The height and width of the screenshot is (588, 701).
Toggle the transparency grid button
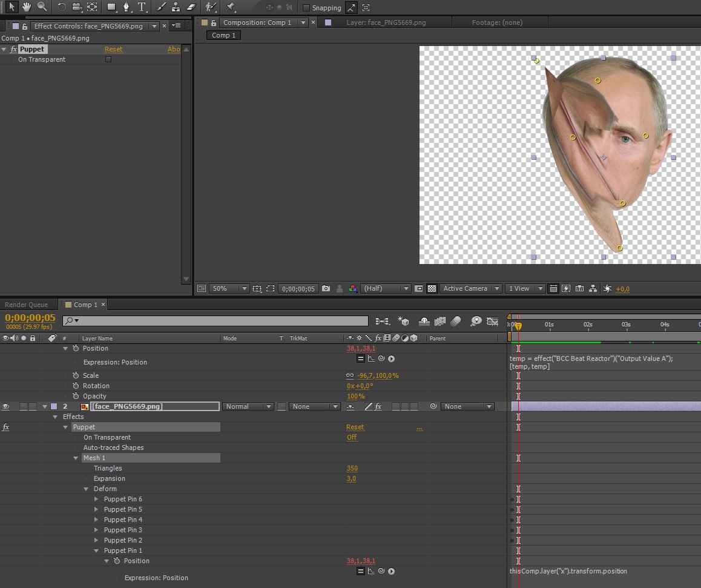click(432, 289)
